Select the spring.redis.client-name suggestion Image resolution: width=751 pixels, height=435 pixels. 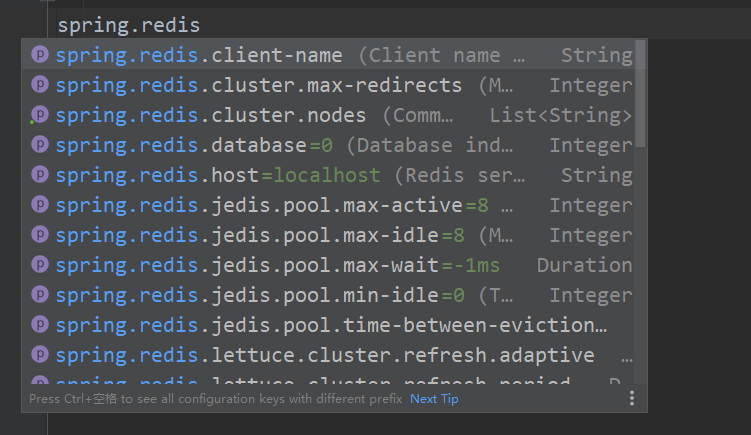point(329,55)
